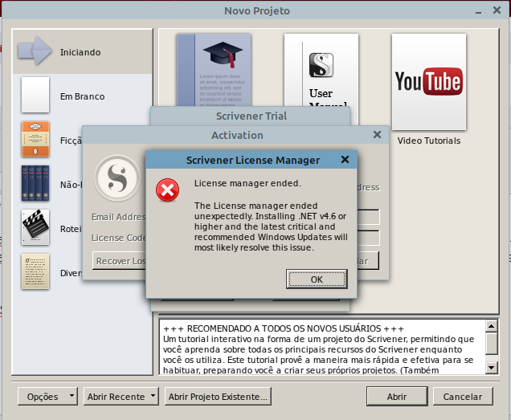511x420 pixels.
Task: Click the red error icon in License Manager
Action: click(167, 190)
